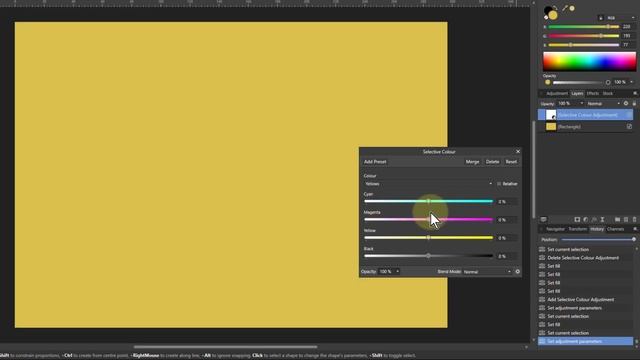Adjust the Magenta slider

coord(428,220)
